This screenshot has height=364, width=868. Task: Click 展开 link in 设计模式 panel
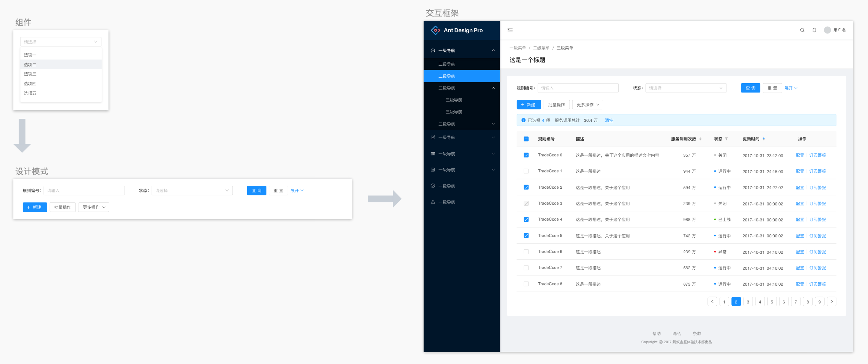click(x=297, y=191)
